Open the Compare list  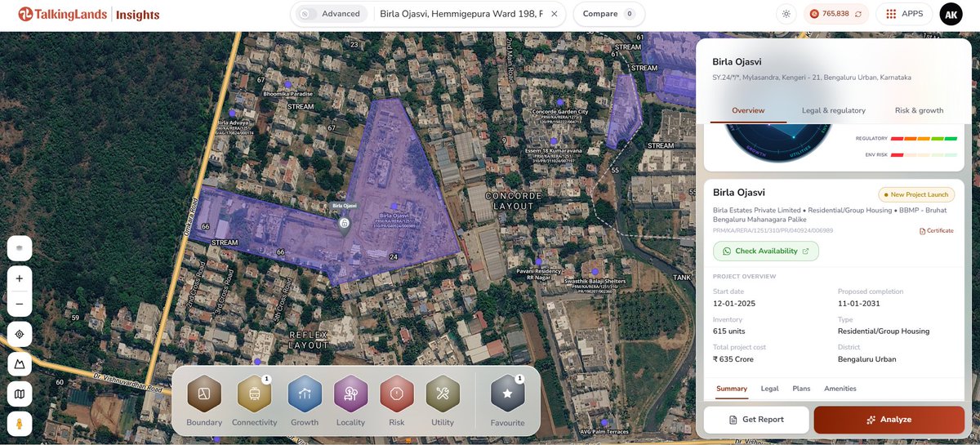click(x=609, y=14)
